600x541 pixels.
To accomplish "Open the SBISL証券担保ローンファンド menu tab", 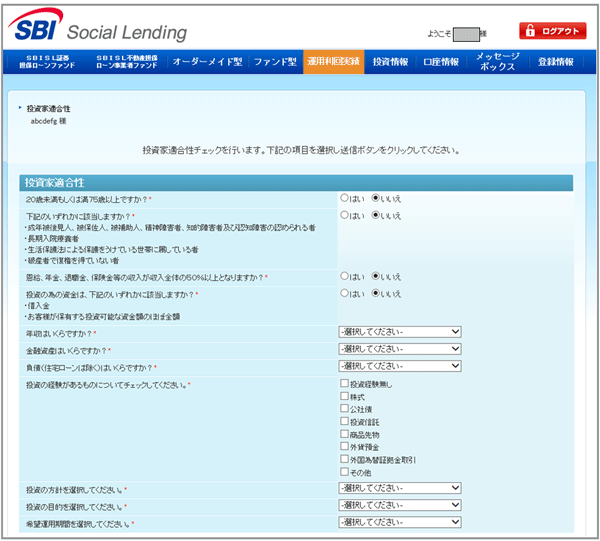I will [x=47, y=62].
